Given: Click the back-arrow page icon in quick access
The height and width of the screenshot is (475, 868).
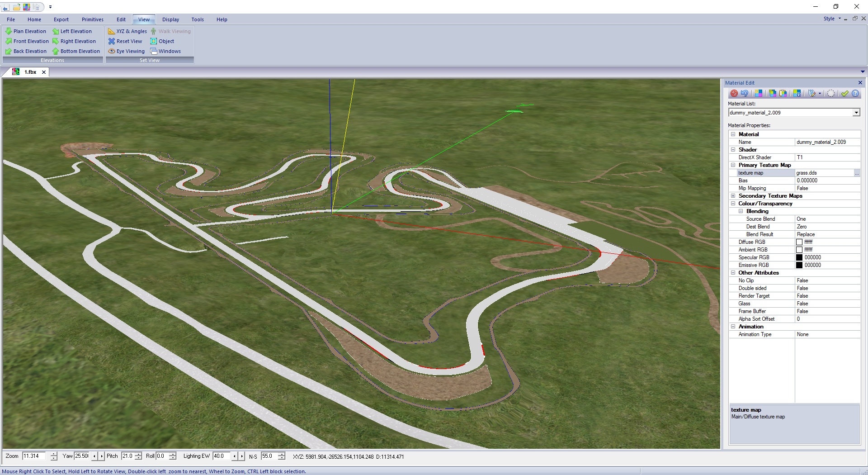Looking at the screenshot, I should 6,7.
